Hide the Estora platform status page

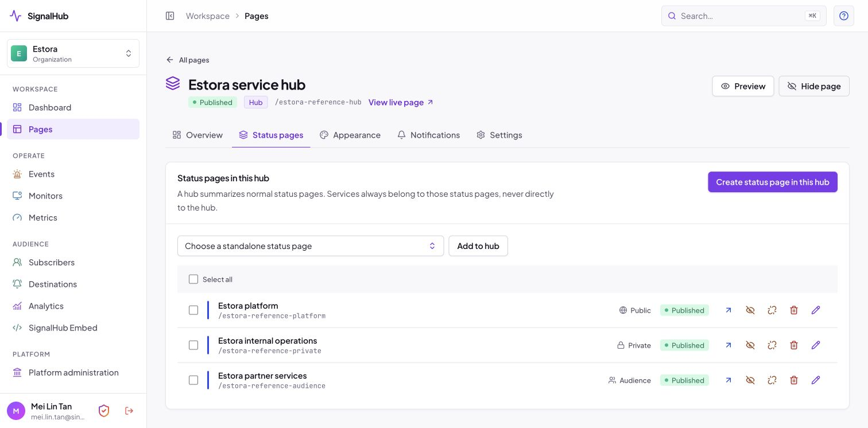pyautogui.click(x=750, y=310)
